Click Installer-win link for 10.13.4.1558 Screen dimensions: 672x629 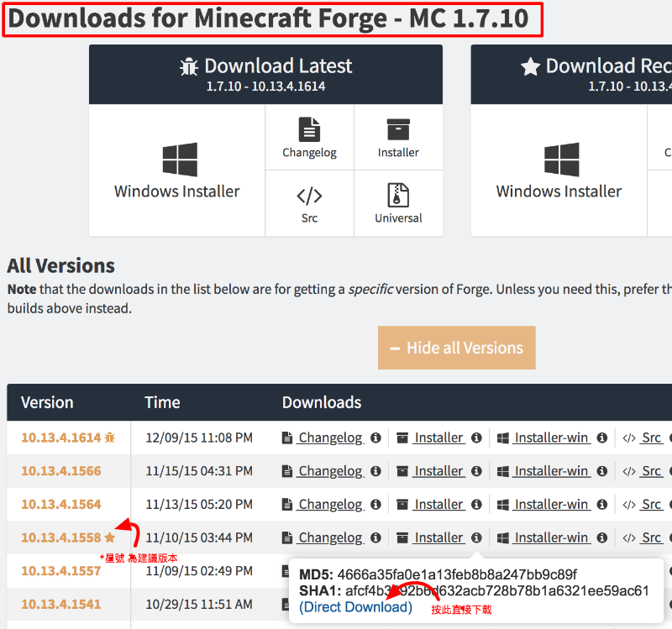pyautogui.click(x=551, y=537)
